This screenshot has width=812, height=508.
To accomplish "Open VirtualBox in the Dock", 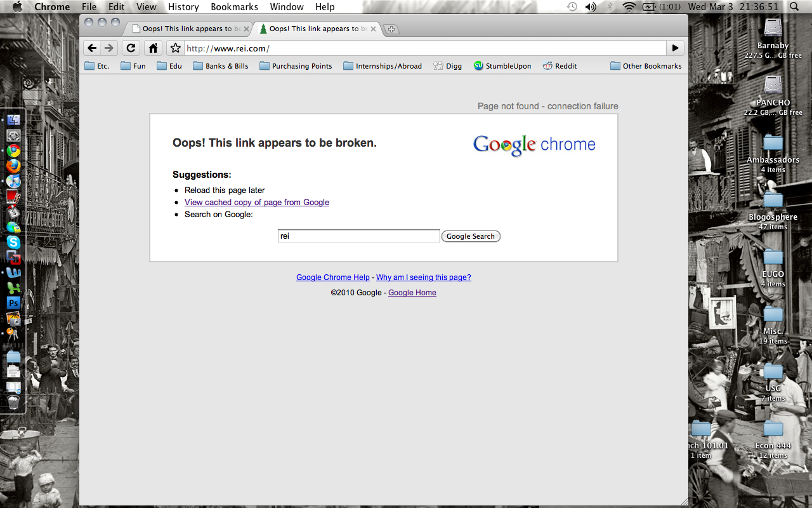I will [x=13, y=257].
